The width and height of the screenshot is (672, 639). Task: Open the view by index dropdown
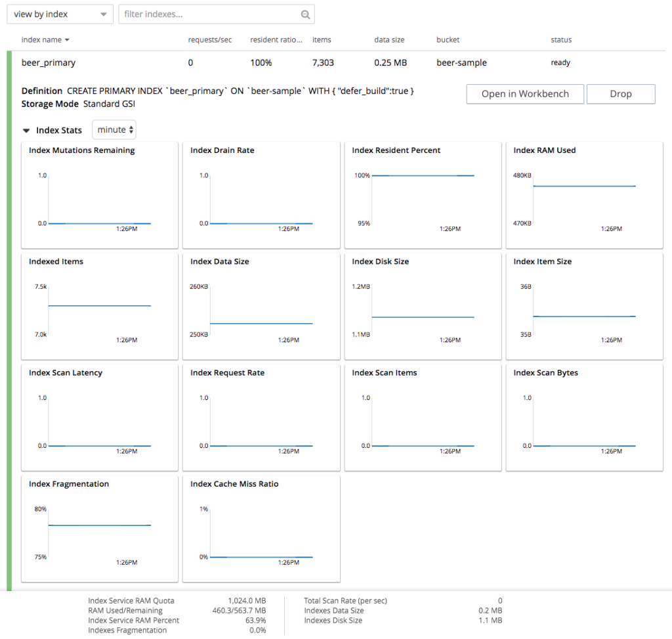(x=59, y=14)
